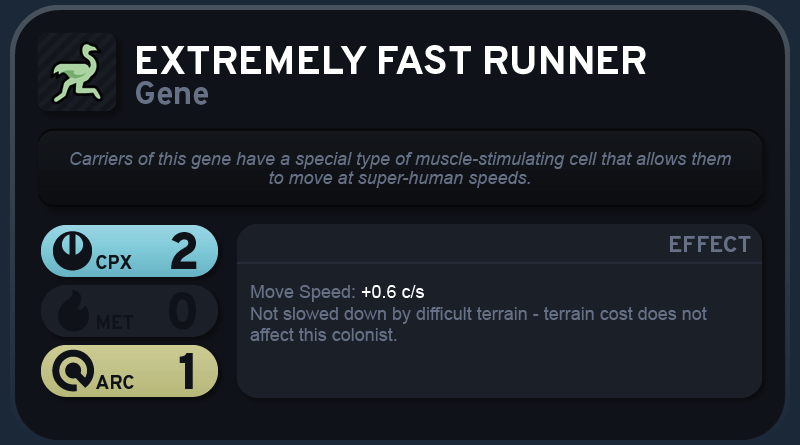
Task: Select the blue CPX stat pill
Action: click(x=130, y=251)
